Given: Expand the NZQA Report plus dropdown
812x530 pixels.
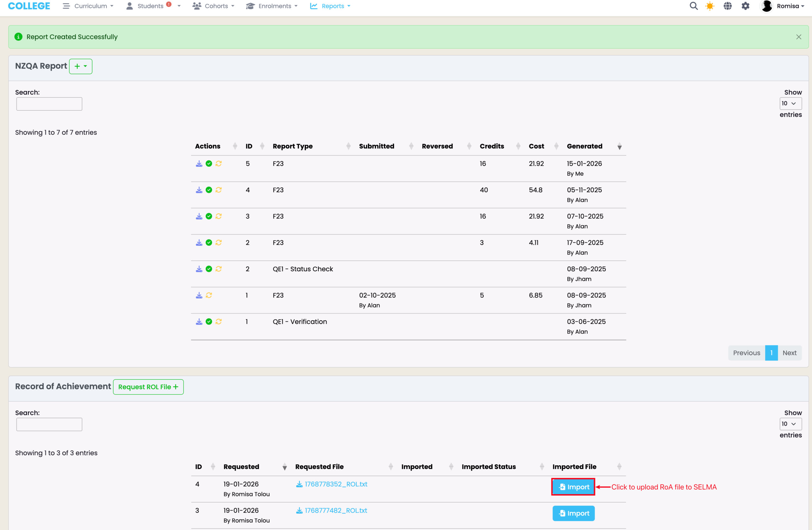Looking at the screenshot, I should pos(81,66).
